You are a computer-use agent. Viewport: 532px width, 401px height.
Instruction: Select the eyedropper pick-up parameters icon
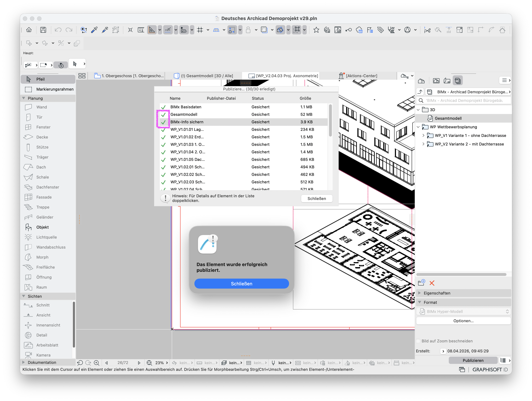pyautogui.click(x=94, y=30)
